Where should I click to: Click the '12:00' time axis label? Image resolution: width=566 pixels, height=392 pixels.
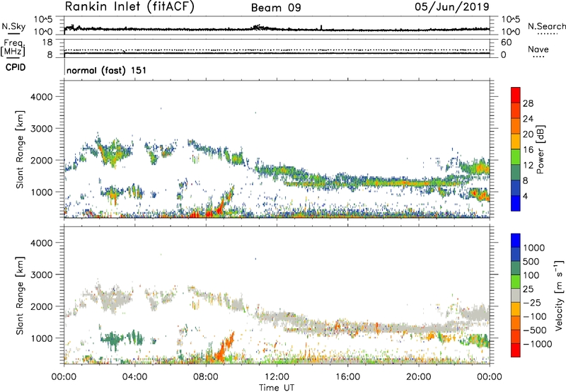(x=277, y=377)
